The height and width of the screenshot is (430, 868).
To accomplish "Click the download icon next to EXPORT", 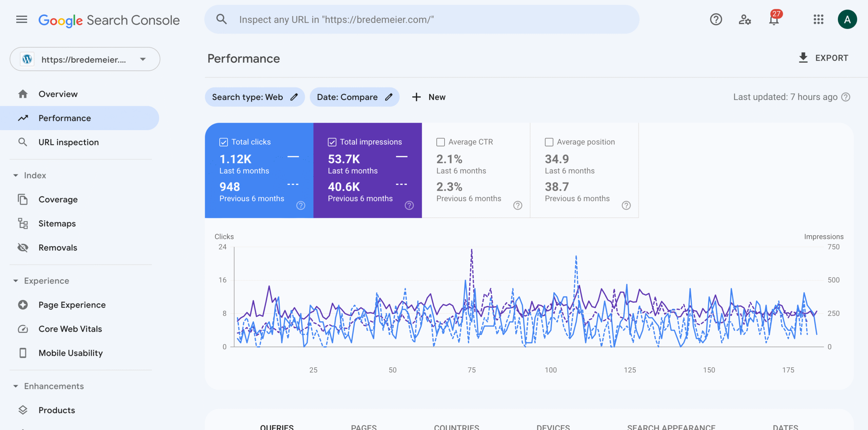I will tap(803, 58).
